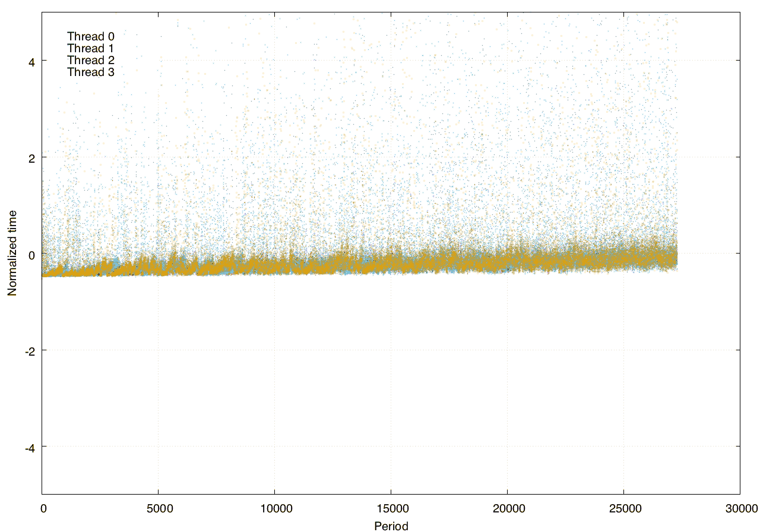The image size is (760, 532).
Task: Click the 30000 x-axis tick label
Action: point(740,508)
